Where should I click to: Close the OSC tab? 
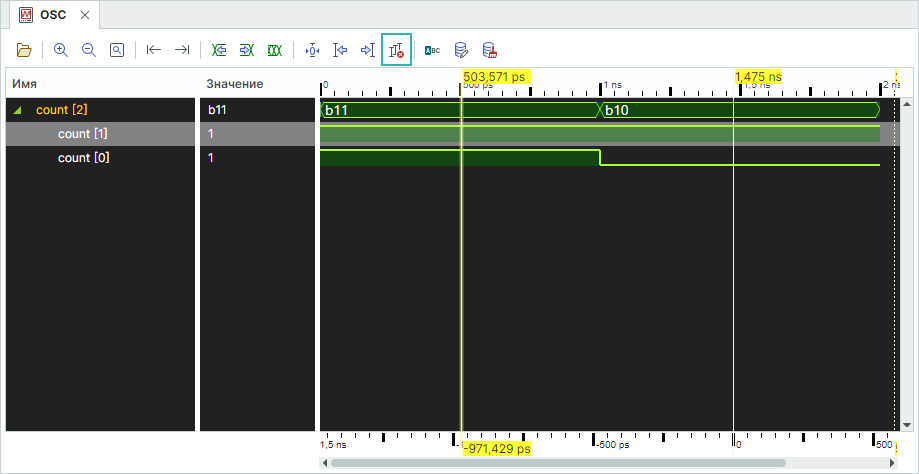pos(85,15)
